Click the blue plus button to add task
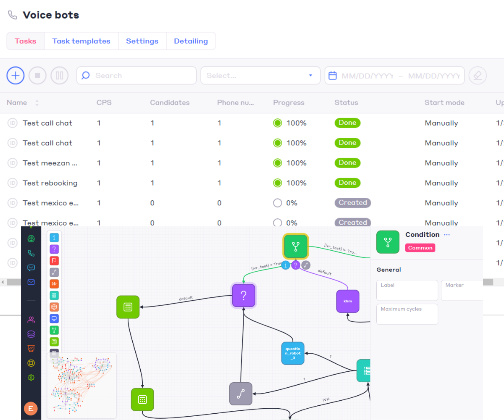Viewport: 504px width, 420px height. point(16,76)
